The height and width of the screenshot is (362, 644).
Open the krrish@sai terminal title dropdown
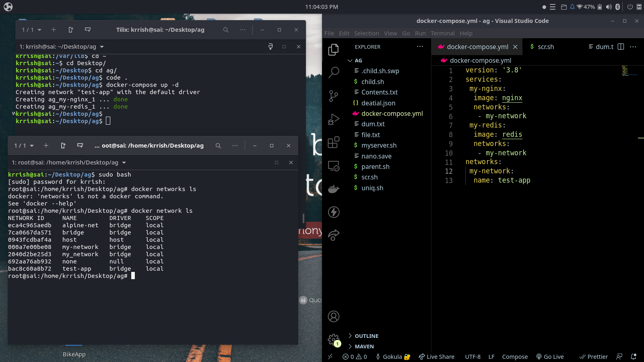62,47
